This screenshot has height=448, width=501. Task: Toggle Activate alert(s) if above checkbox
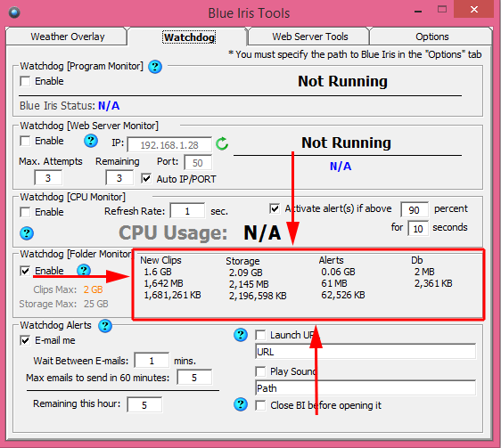[x=275, y=208]
